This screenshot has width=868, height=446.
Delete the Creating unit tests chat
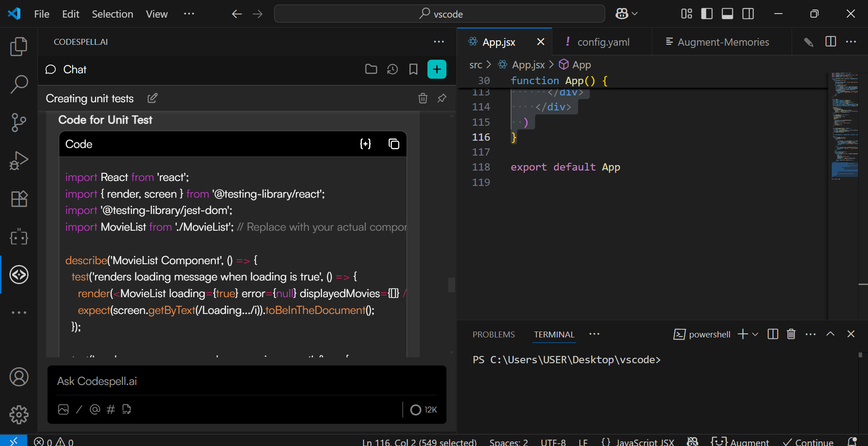click(x=422, y=98)
